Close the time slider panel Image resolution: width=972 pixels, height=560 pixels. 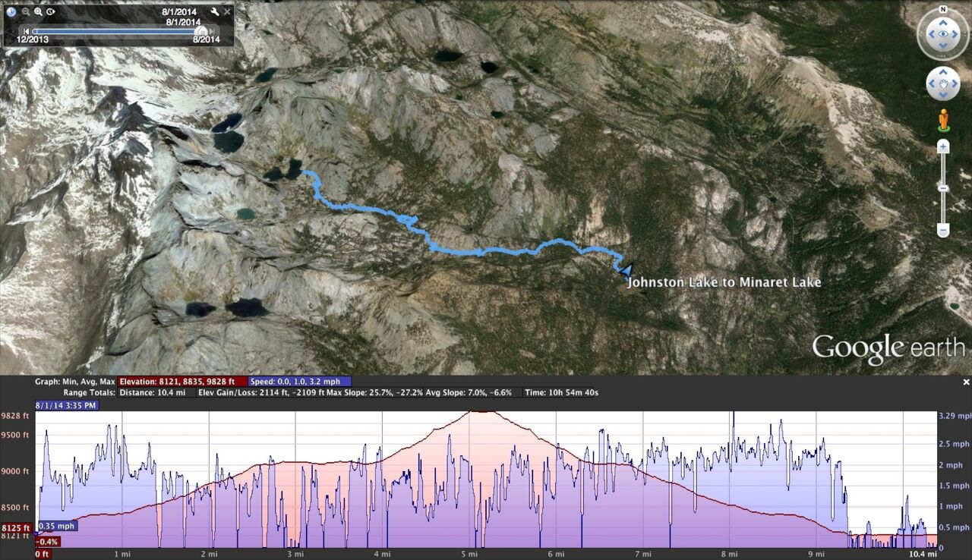(226, 11)
